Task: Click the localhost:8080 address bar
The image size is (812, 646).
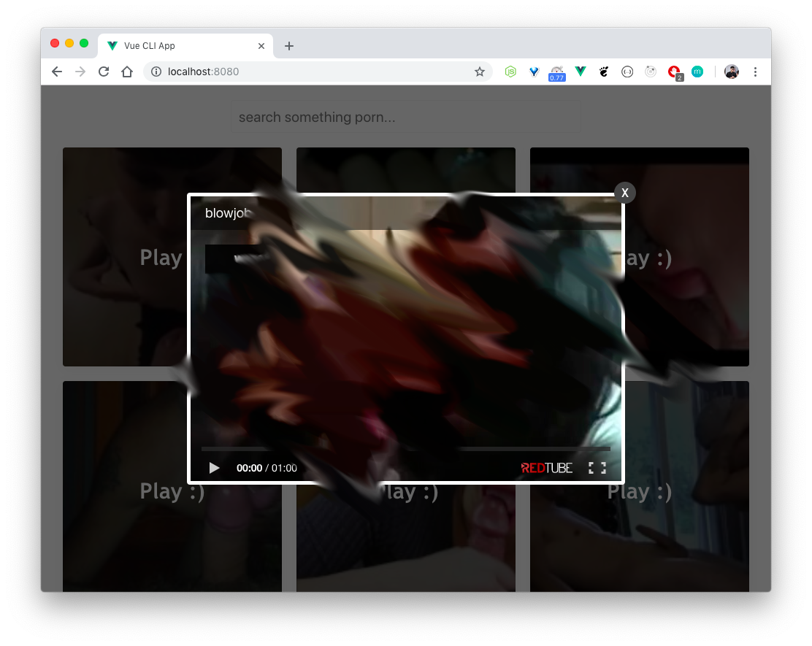Action: pos(317,72)
